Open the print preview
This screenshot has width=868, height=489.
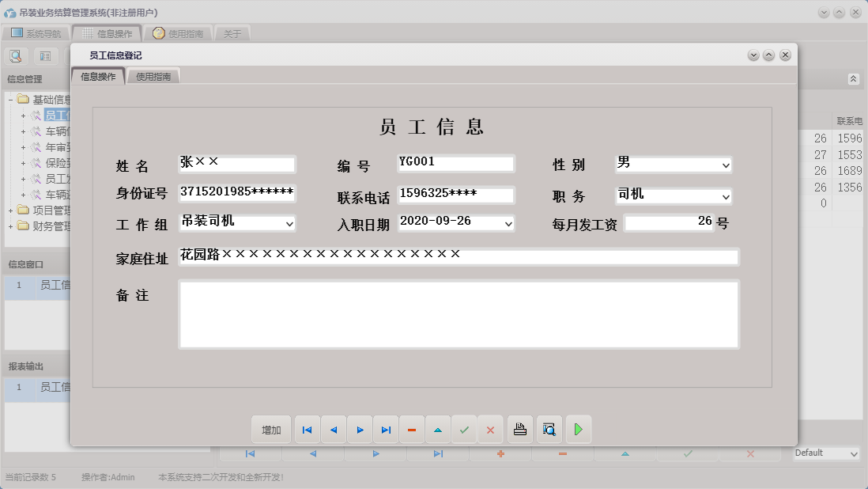pos(549,429)
